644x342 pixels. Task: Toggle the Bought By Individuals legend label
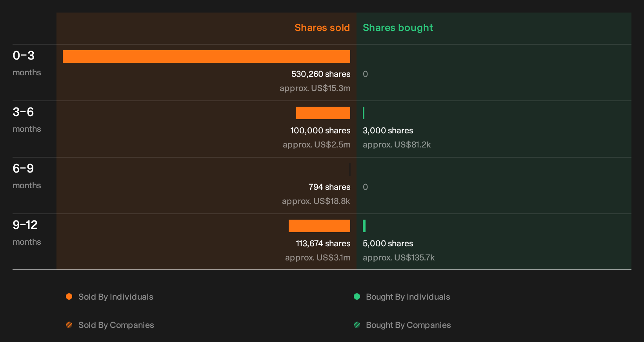click(x=408, y=297)
